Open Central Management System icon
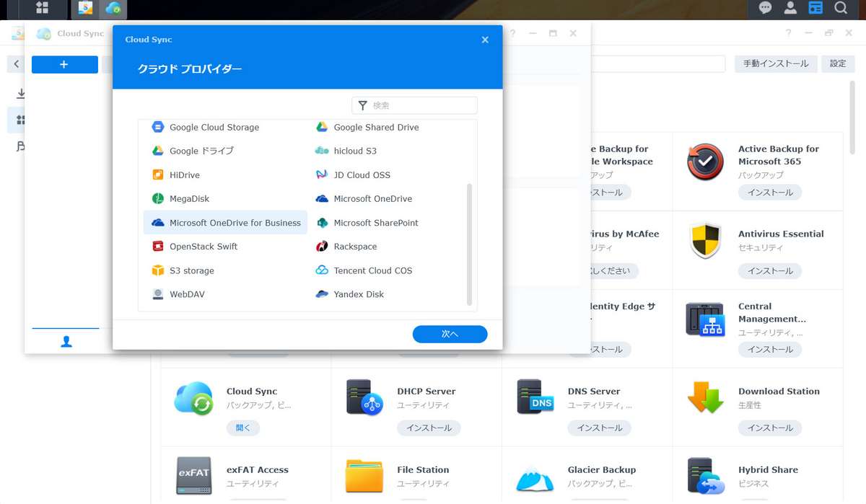866x504 pixels. coord(705,319)
